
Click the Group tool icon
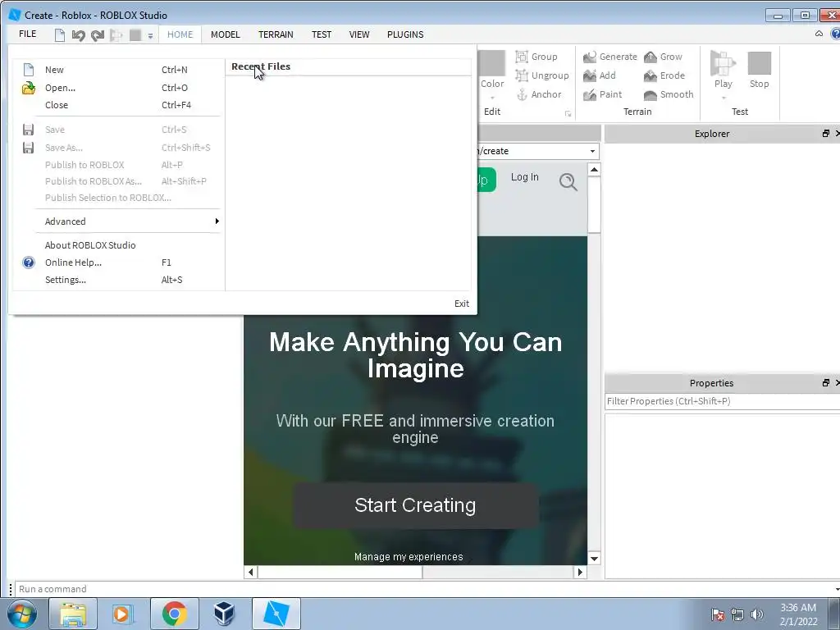click(x=522, y=57)
